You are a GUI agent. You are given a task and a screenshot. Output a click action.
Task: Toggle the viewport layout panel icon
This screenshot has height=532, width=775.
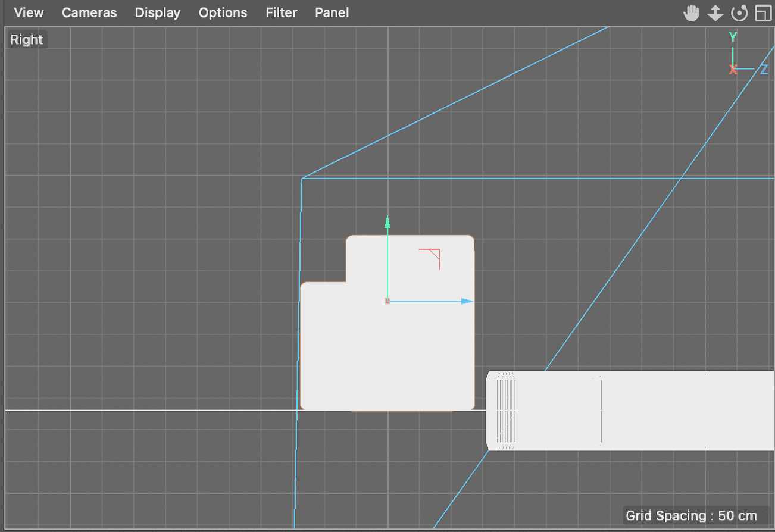click(762, 12)
